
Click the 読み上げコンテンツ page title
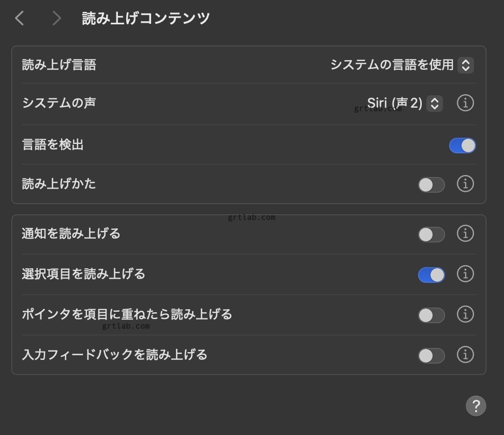[146, 19]
